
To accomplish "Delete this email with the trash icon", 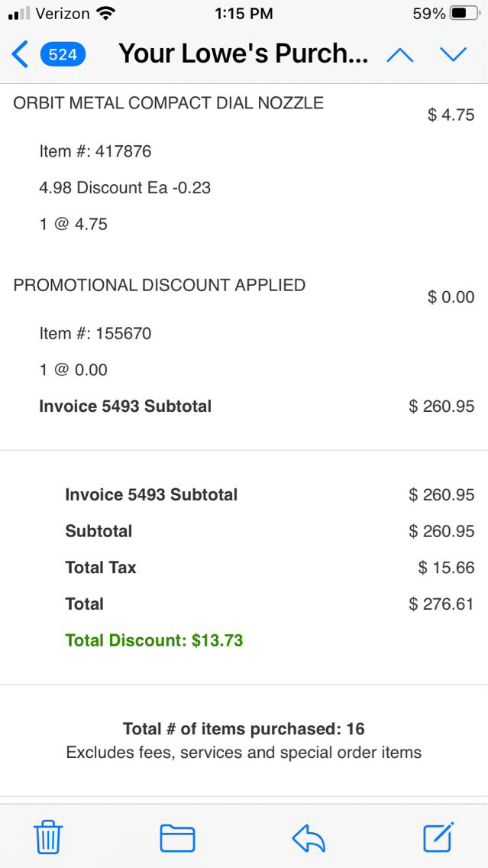I will pyautogui.click(x=48, y=837).
